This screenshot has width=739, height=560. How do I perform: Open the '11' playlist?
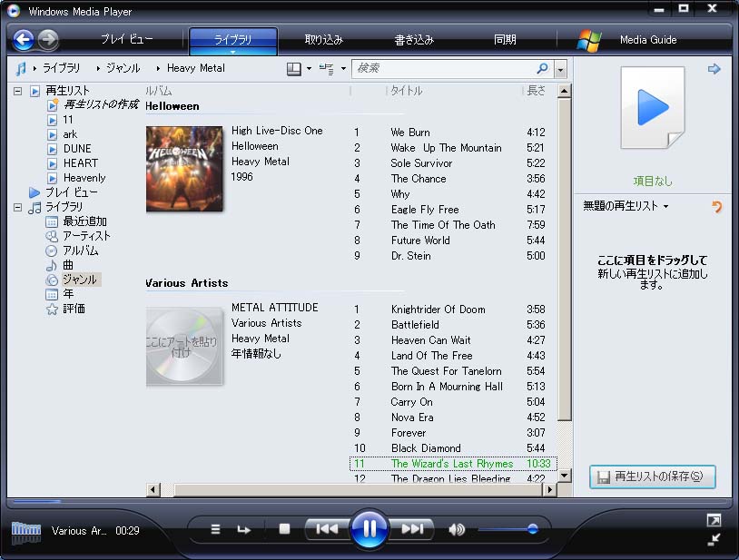pos(68,120)
